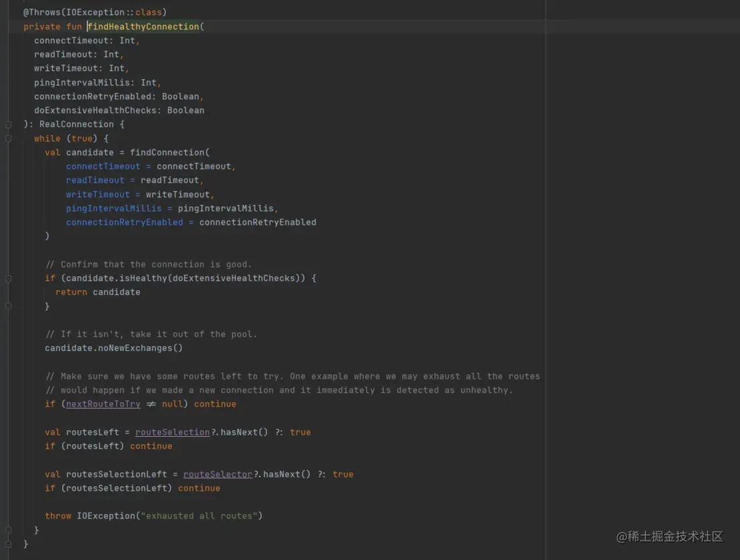The image size is (740, 560).
Task: Collapse fold marker beside 'if (candidate.isHealthy' line
Action: pyautogui.click(x=8, y=279)
